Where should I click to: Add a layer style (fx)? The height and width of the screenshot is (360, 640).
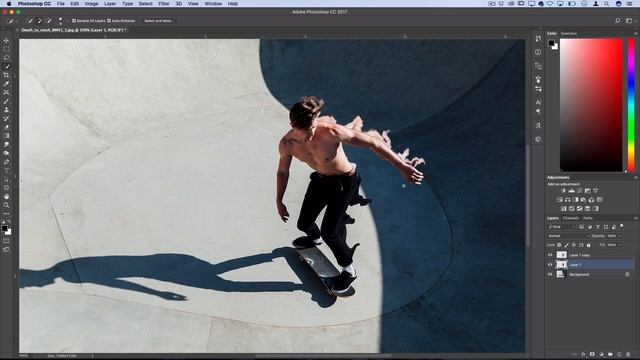pyautogui.click(x=583, y=355)
